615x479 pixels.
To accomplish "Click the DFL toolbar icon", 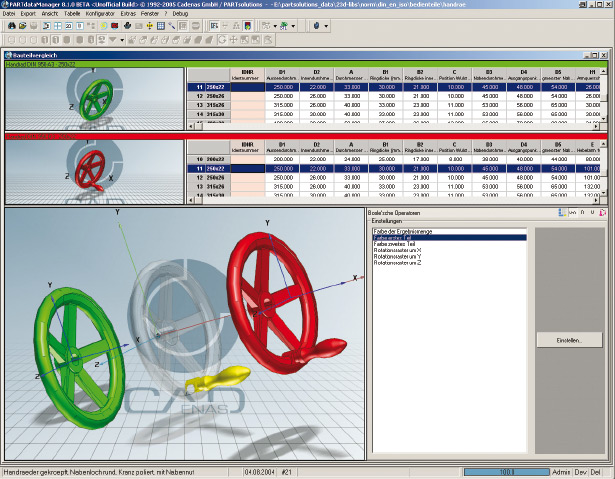I will click(214, 25).
